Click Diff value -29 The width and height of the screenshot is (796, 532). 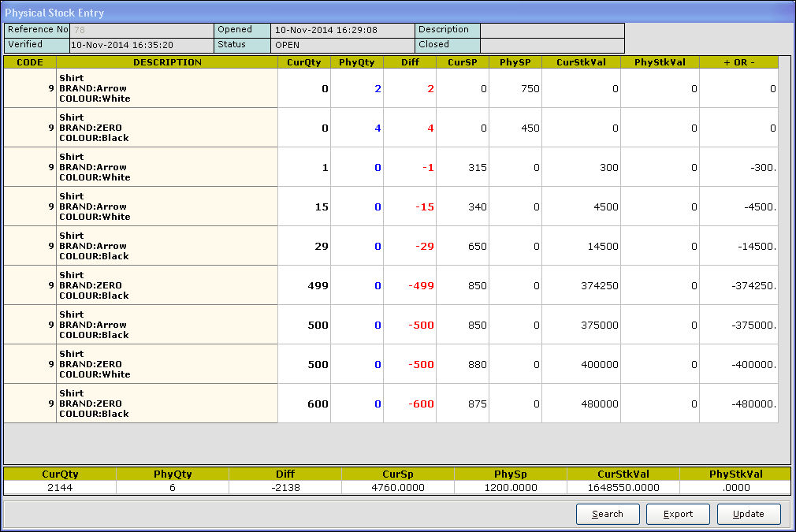point(410,246)
